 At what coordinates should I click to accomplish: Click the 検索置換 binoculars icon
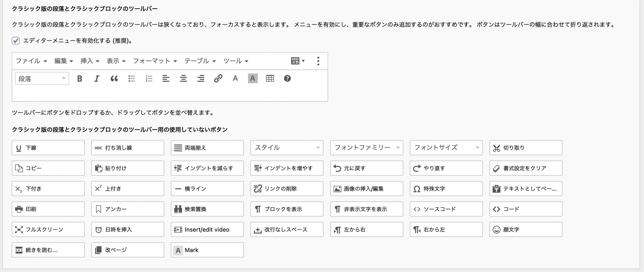(178, 209)
